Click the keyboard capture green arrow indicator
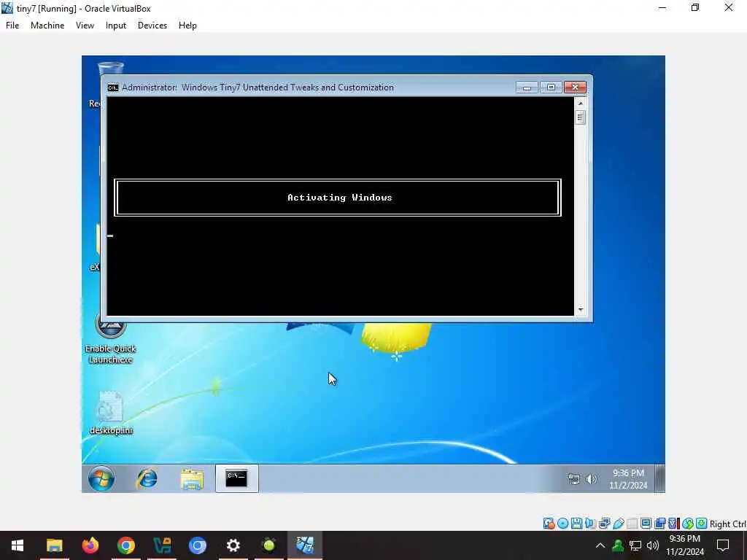 (x=701, y=524)
